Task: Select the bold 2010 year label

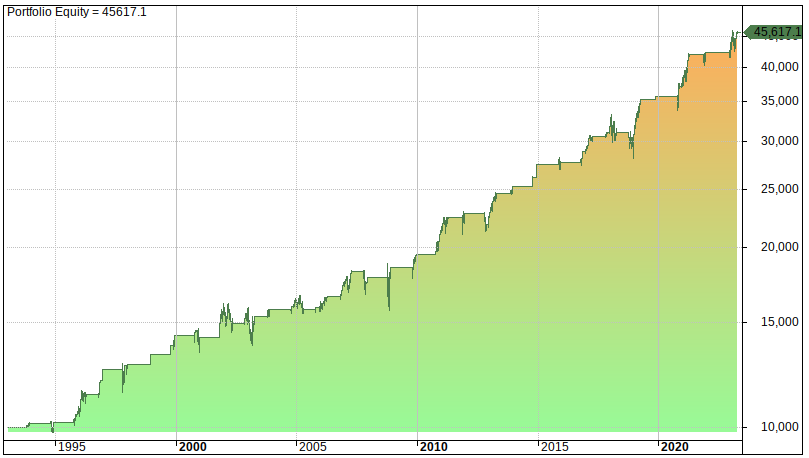Action: 434,447
